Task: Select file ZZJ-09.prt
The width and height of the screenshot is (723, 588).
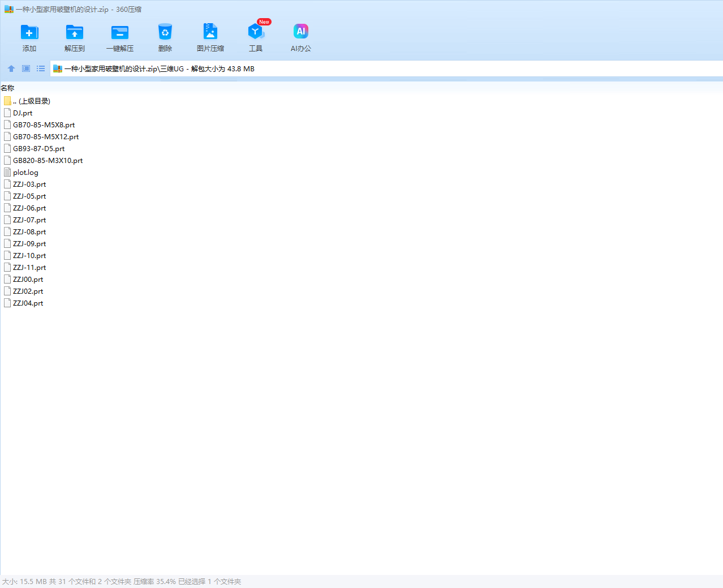Action: pos(25,243)
